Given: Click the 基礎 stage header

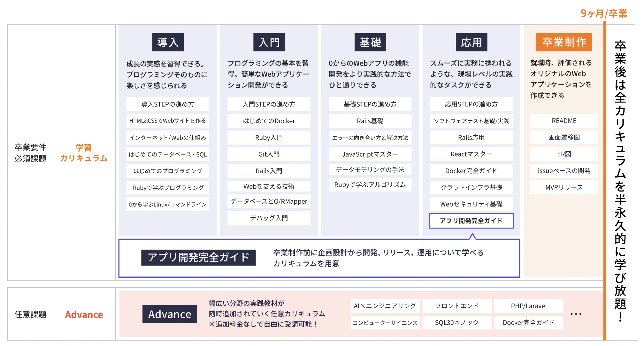Looking at the screenshot, I should point(370,42).
